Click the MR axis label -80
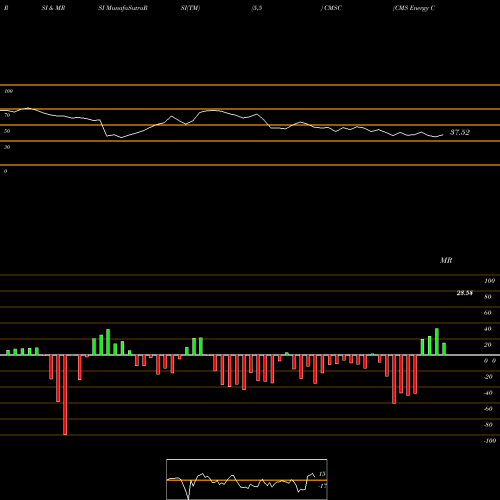 (488, 425)
